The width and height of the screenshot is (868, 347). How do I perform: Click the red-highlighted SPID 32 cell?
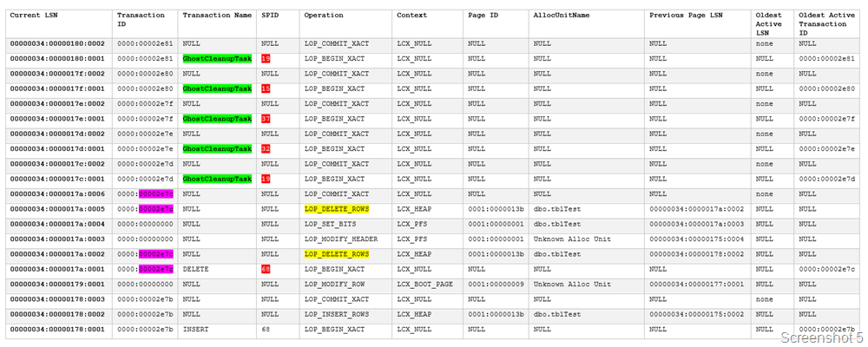tap(266, 149)
